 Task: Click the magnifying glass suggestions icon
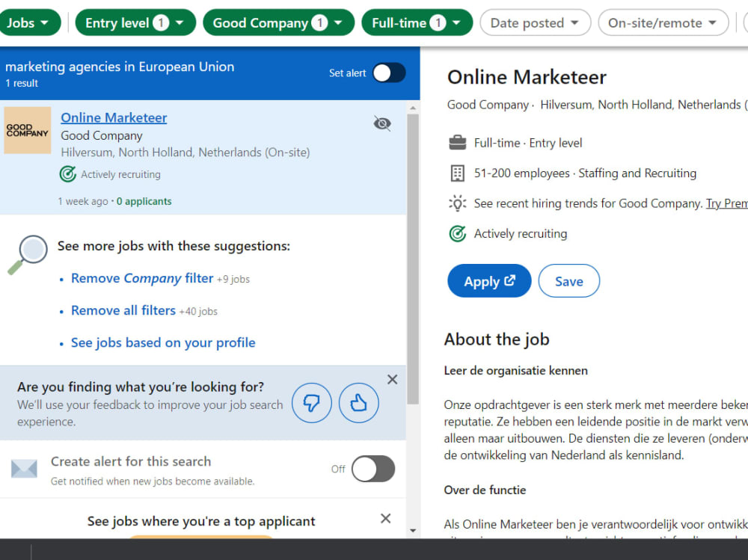[x=28, y=254]
